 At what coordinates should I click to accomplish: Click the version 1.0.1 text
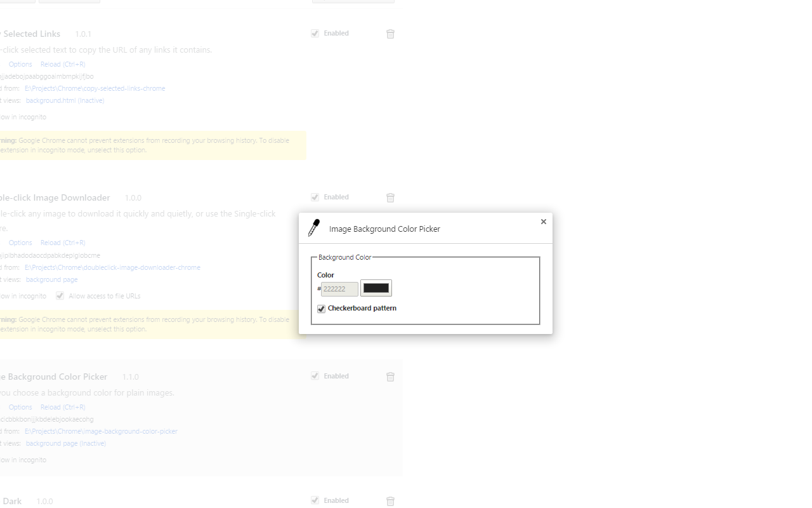point(83,34)
